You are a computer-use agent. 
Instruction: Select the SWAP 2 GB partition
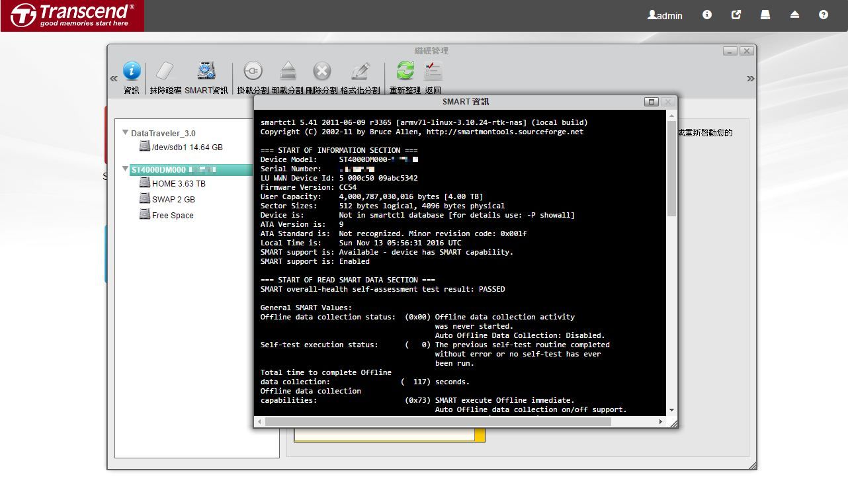click(x=167, y=199)
